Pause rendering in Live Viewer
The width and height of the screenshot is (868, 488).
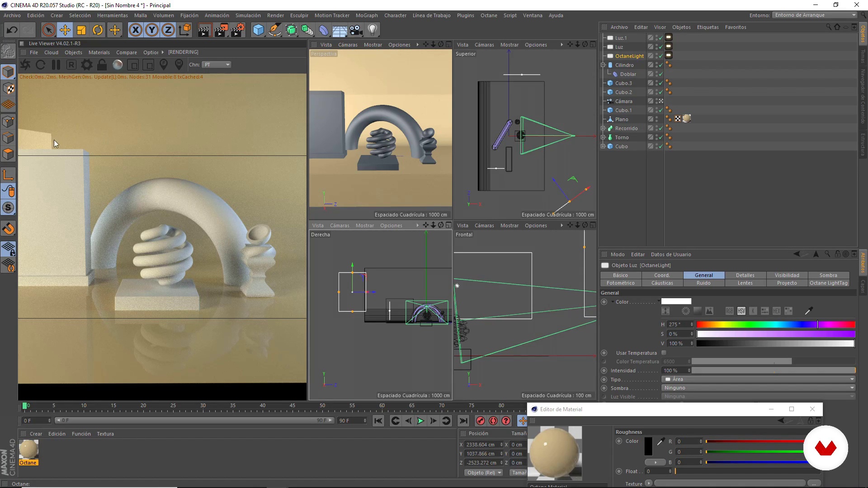tap(56, 65)
